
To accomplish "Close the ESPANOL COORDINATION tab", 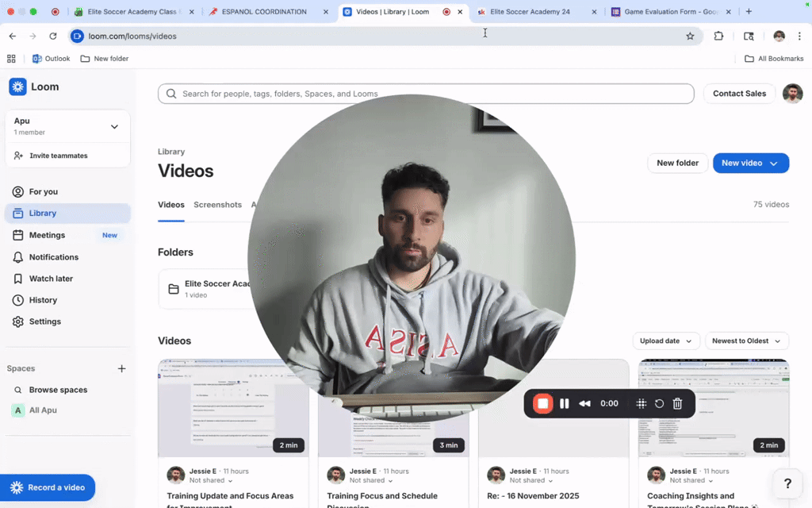I will pyautogui.click(x=325, y=11).
